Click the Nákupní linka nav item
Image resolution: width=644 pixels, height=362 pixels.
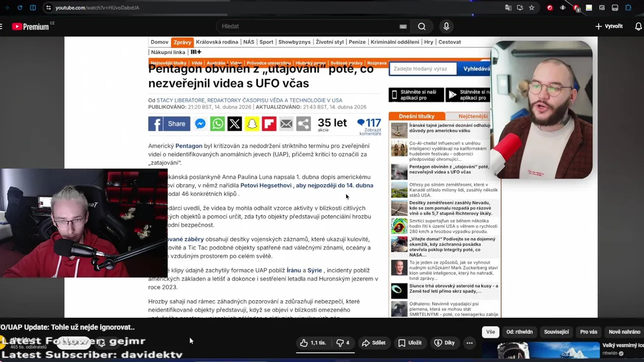tap(168, 52)
